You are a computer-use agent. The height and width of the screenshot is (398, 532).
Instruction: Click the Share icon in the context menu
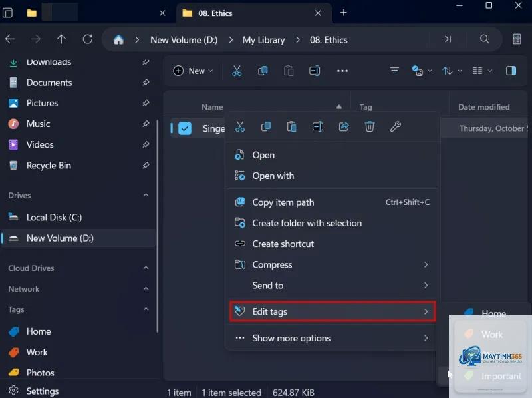(344, 127)
